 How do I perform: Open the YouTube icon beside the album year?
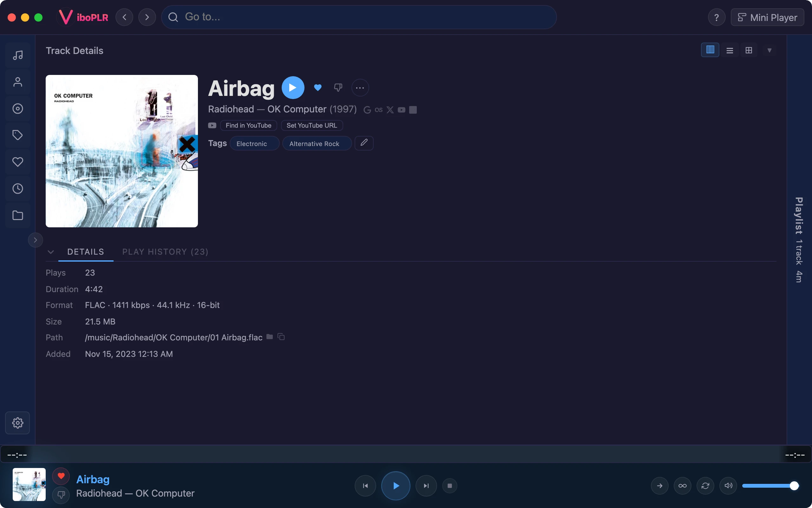pos(401,110)
